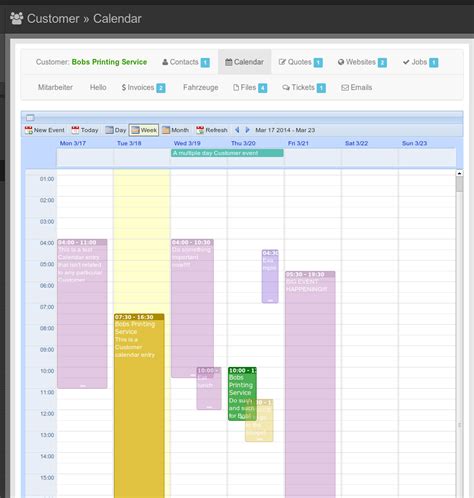
Task: Open Monday's 04:00 - 11:00 event
Action: tap(82, 314)
